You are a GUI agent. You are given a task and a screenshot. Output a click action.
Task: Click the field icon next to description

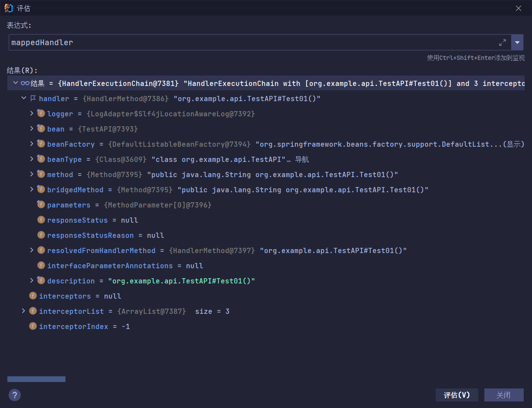[x=41, y=280]
